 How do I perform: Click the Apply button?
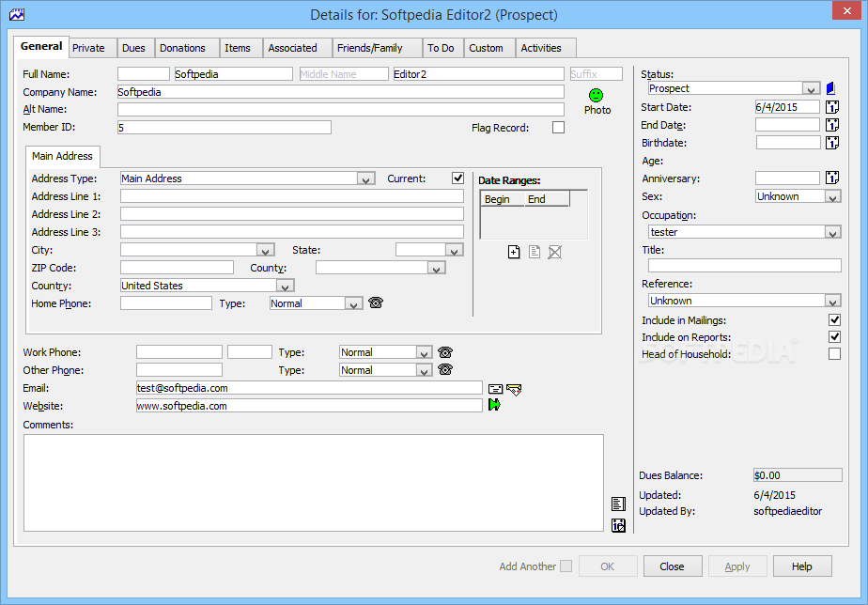click(736, 566)
